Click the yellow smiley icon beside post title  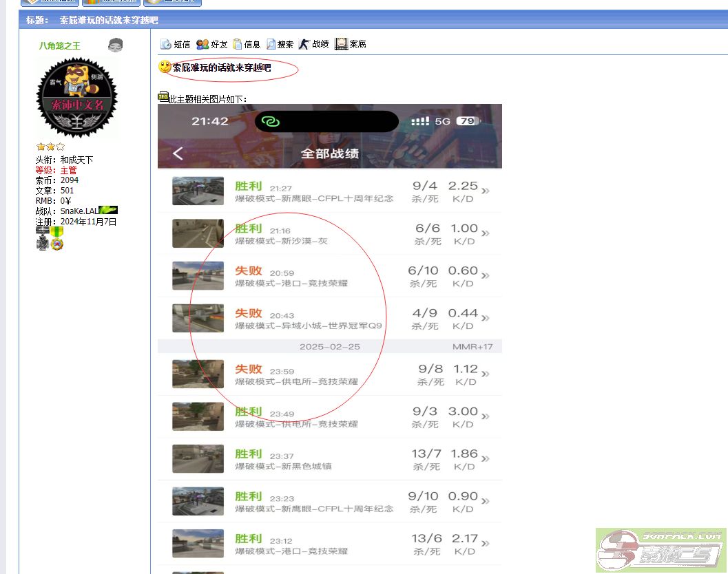point(165,67)
